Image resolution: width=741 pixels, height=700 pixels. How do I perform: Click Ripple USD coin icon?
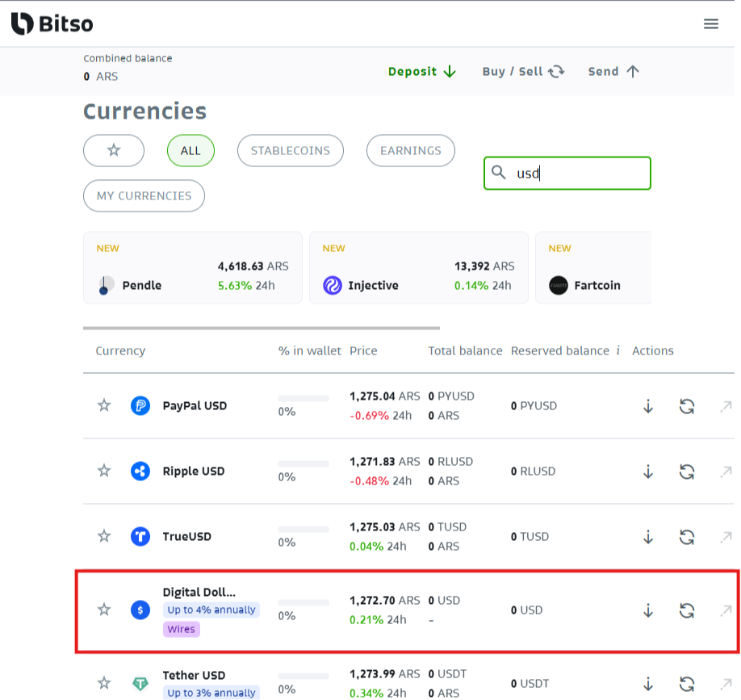(140, 471)
